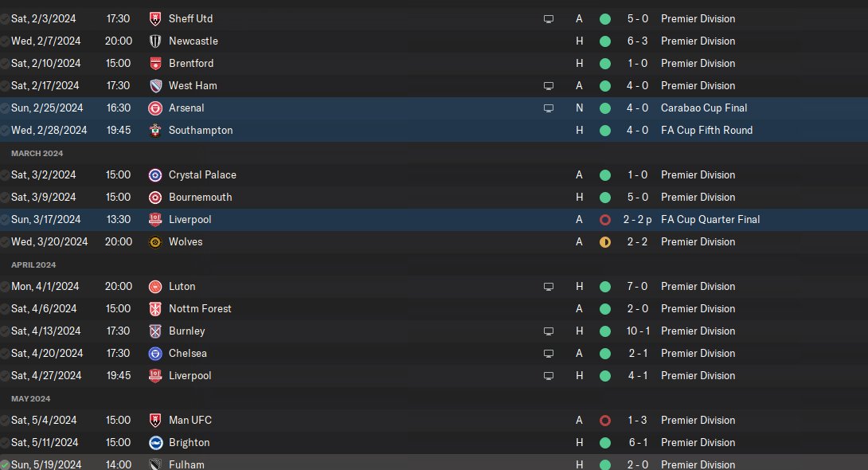Image resolution: width=868 pixels, height=470 pixels.
Task: Open the Liverpool FA Cup Quarter Final result
Action: coord(637,219)
